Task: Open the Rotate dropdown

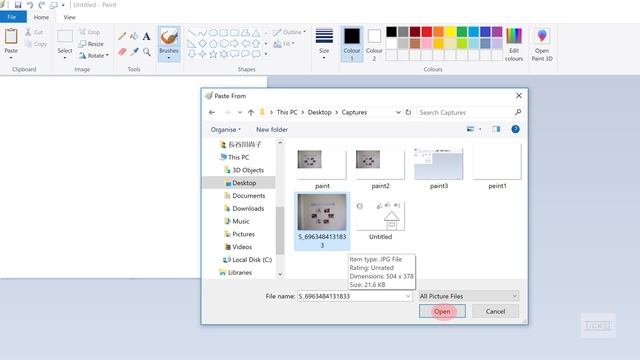Action: click(94, 56)
